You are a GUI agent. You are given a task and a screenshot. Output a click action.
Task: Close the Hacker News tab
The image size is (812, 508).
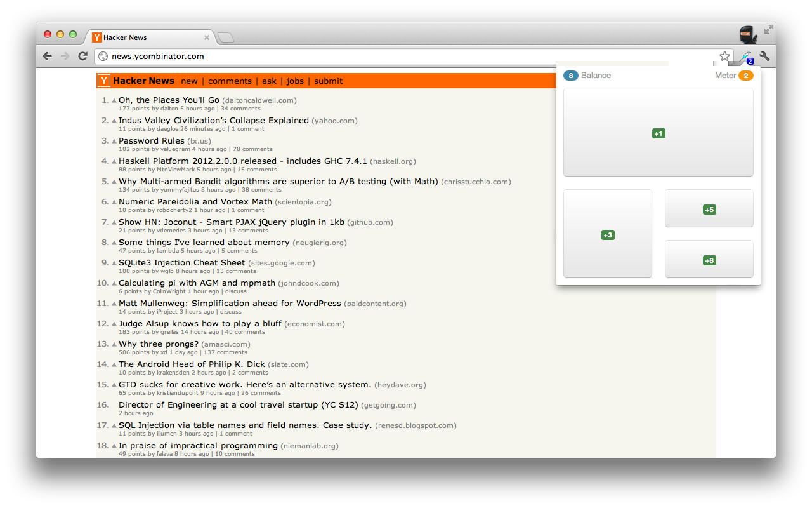click(x=207, y=37)
